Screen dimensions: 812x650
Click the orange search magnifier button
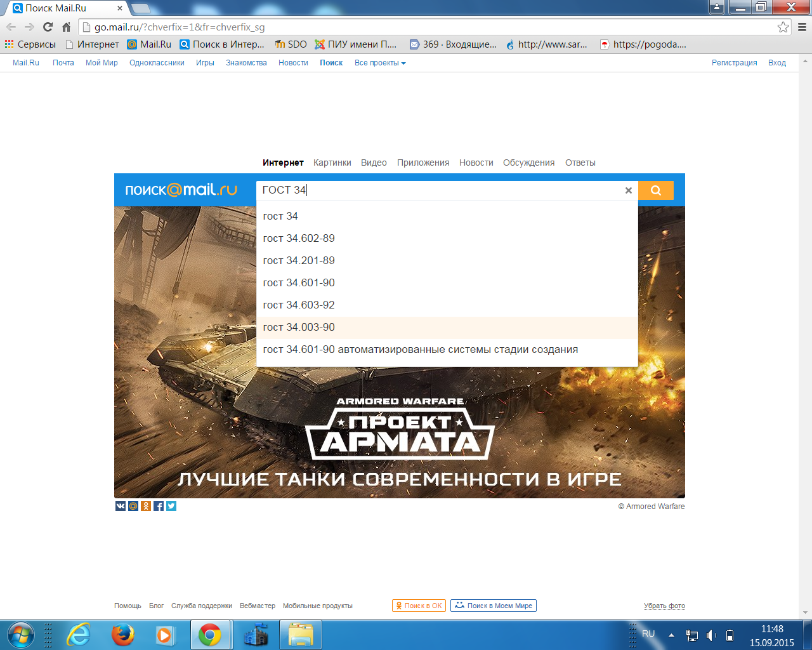pyautogui.click(x=655, y=190)
